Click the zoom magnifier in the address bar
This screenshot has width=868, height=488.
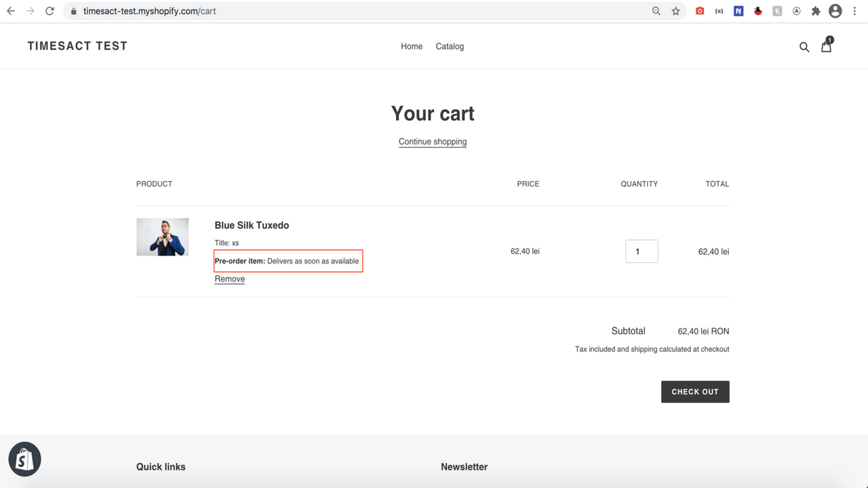(656, 11)
